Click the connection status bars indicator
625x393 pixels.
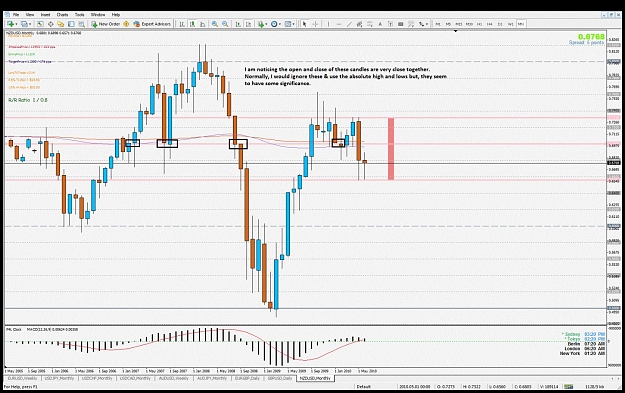point(568,386)
